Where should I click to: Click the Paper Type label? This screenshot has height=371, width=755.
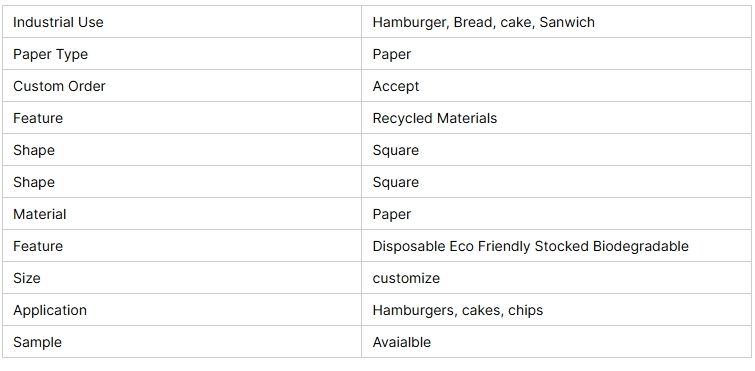pyautogui.click(x=51, y=54)
